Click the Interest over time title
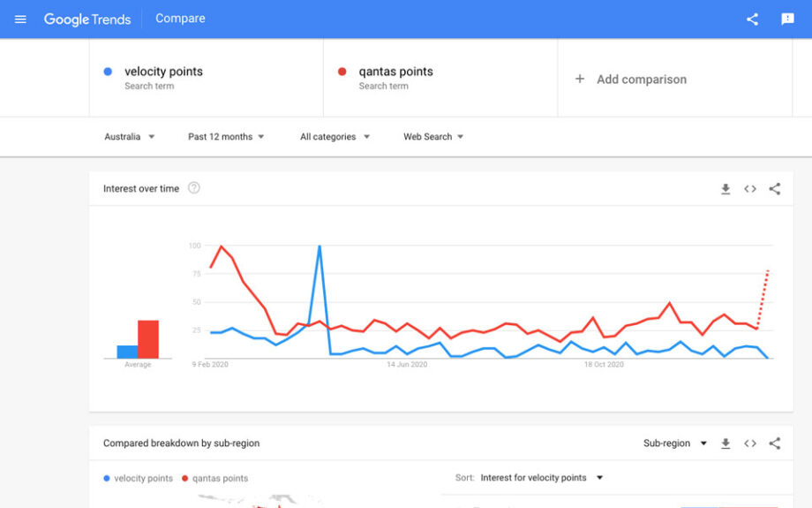The width and height of the screenshot is (812, 508). 141,189
